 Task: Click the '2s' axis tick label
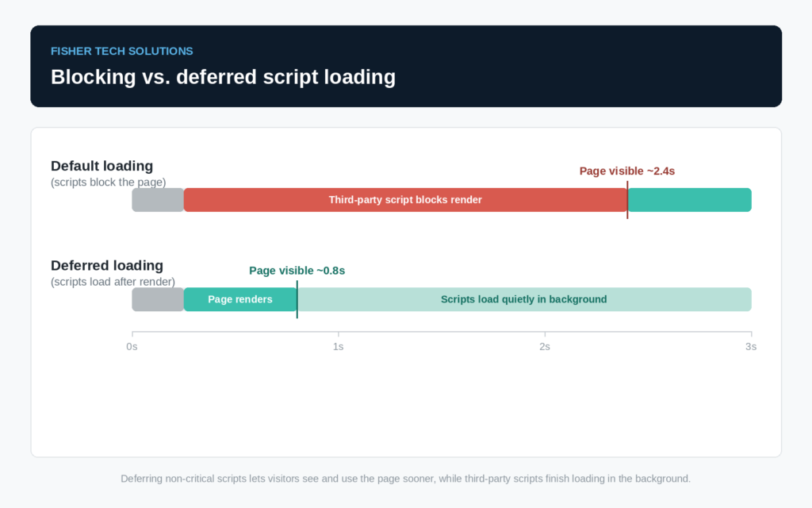(x=545, y=347)
